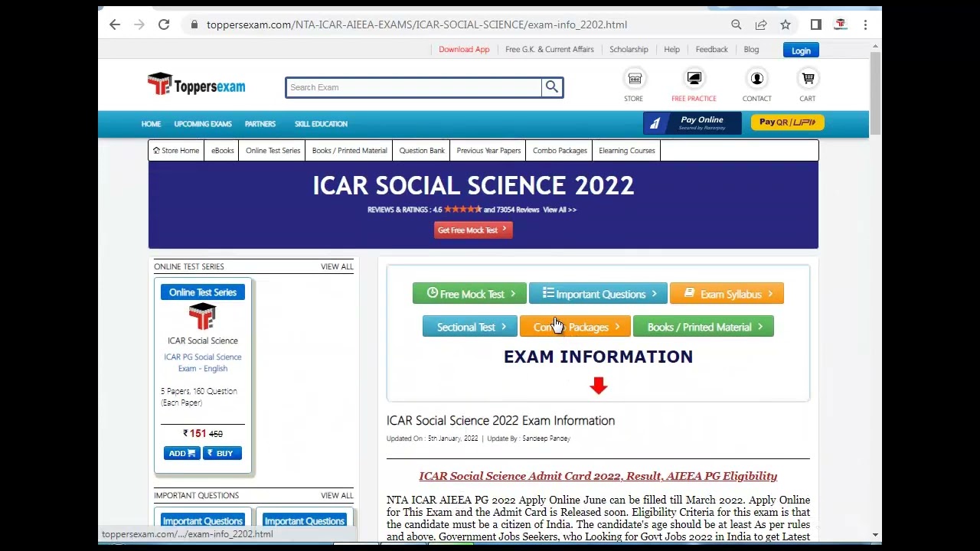Click the search magnifier button

point(552,87)
